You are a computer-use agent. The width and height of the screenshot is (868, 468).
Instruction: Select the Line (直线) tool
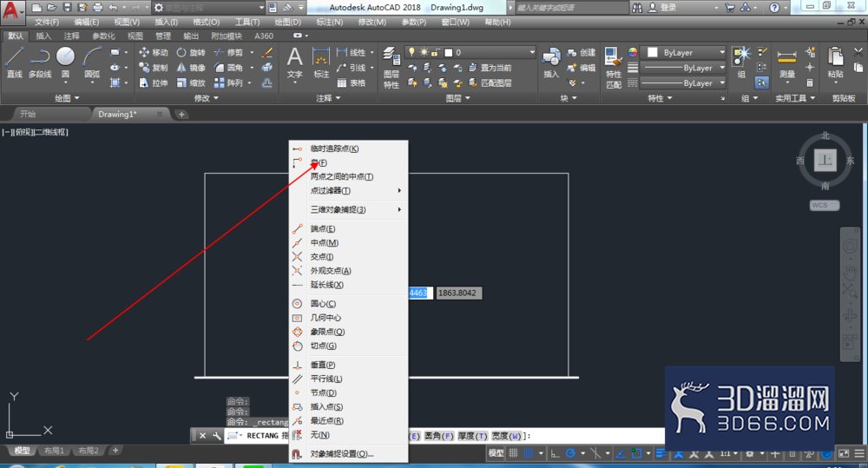coord(14,63)
